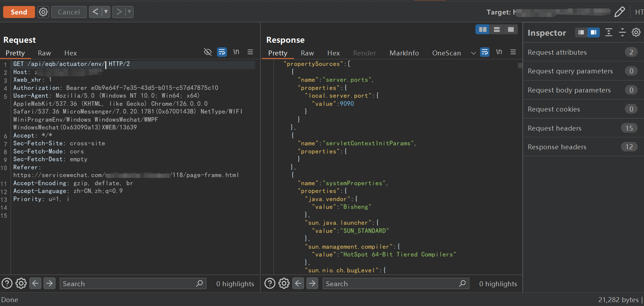644x306 pixels.
Task: Open search settings gear below Request
Action: point(21,283)
